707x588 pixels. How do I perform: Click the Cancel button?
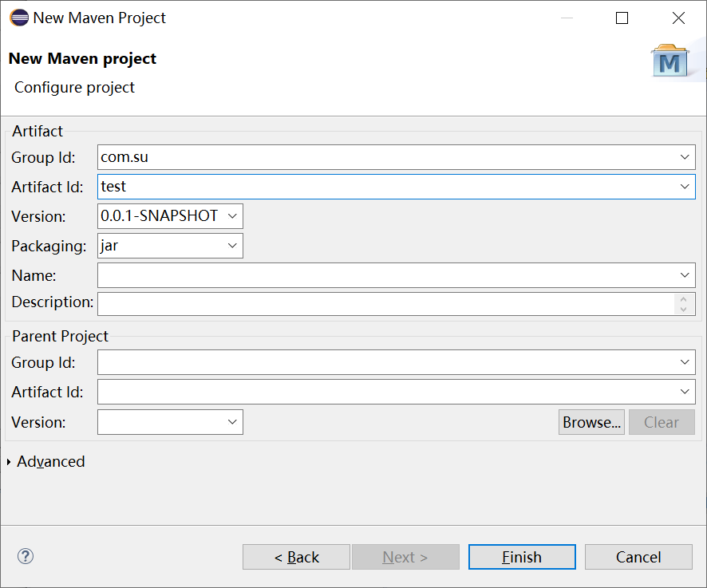(x=638, y=557)
